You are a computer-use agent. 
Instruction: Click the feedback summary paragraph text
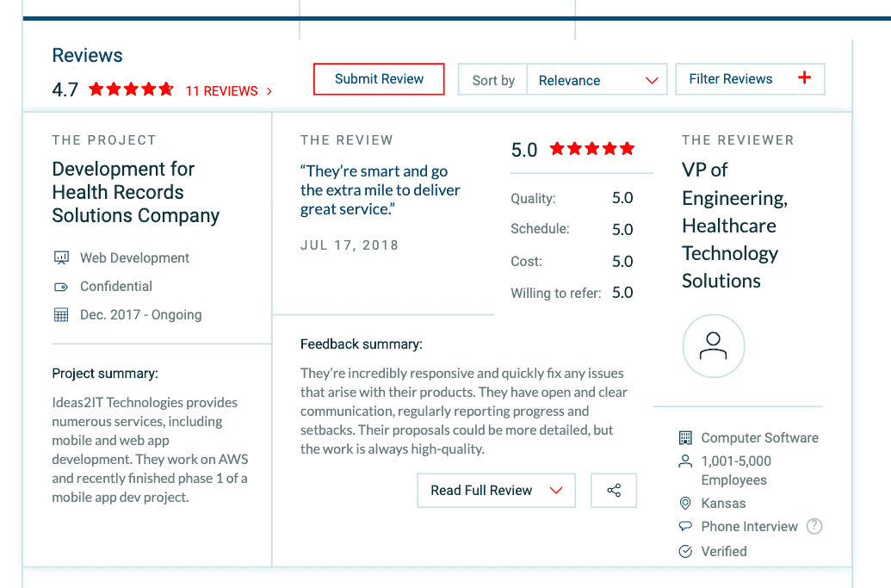(x=464, y=411)
